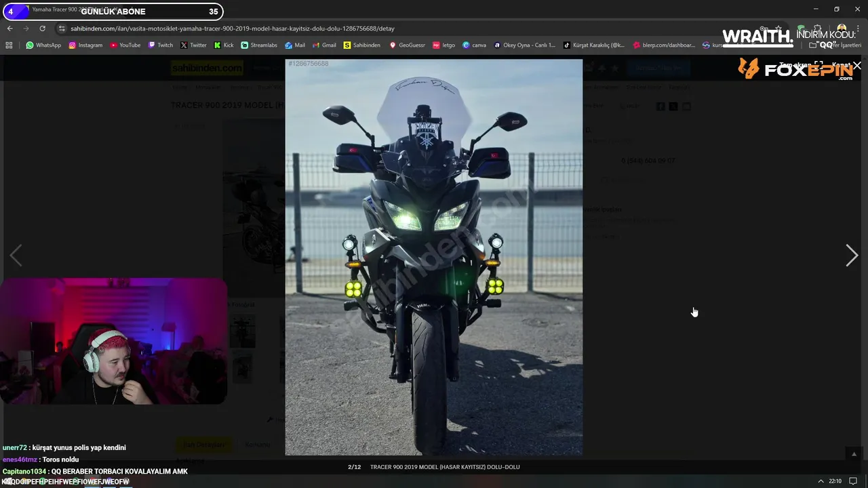
Task: Open the blerp.com dashboard bookmark
Action: point(664,45)
